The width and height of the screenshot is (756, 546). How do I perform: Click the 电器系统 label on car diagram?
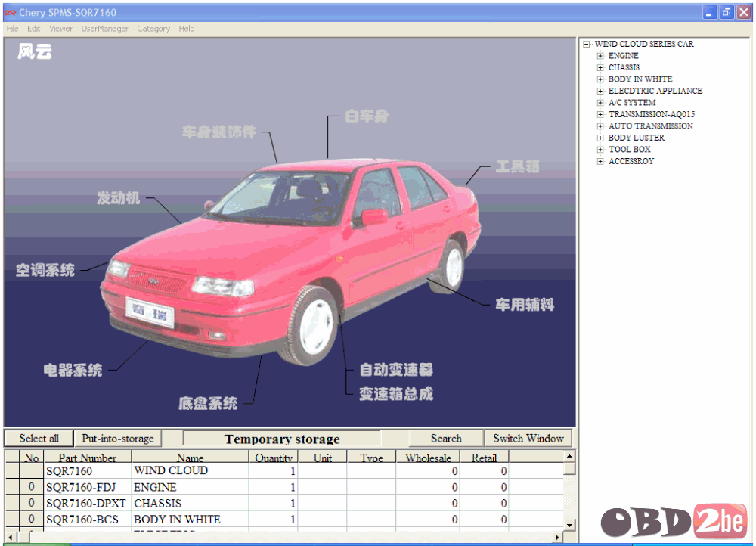pos(73,370)
